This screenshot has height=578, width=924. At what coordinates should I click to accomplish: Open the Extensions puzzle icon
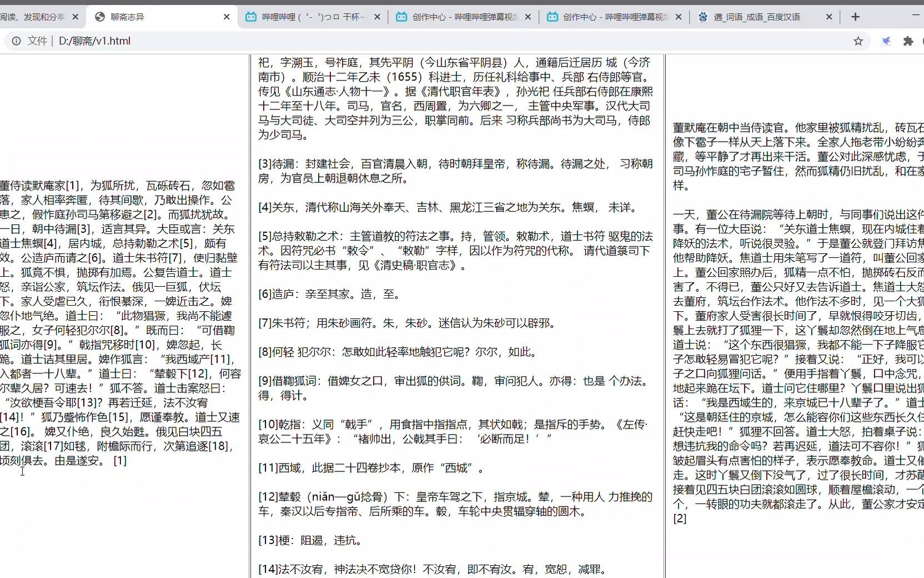click(908, 41)
